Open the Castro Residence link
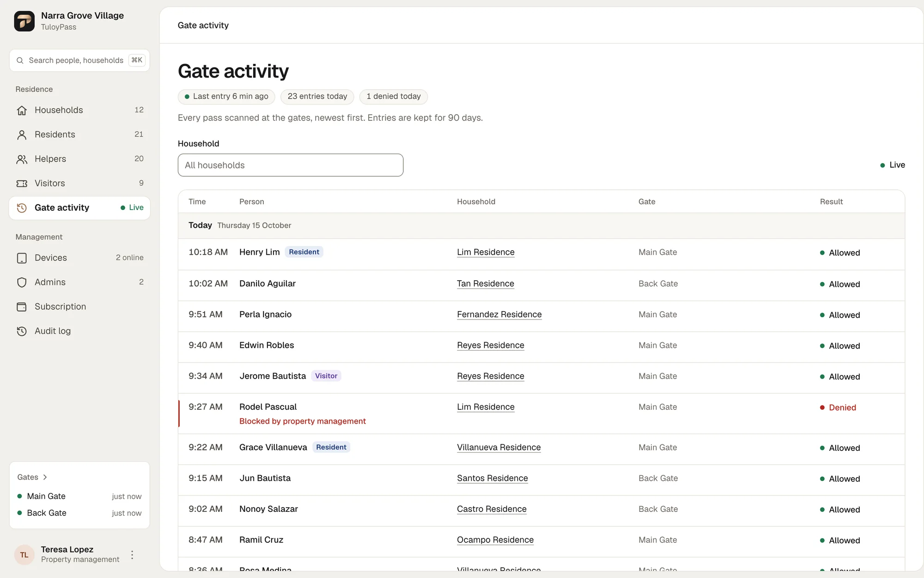The height and width of the screenshot is (578, 924). point(492,509)
